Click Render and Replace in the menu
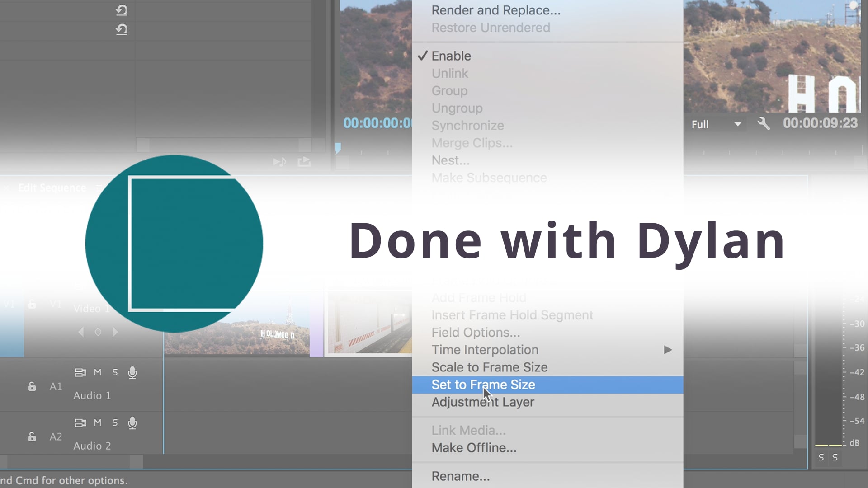Screen dimensions: 868x488 click(496, 10)
